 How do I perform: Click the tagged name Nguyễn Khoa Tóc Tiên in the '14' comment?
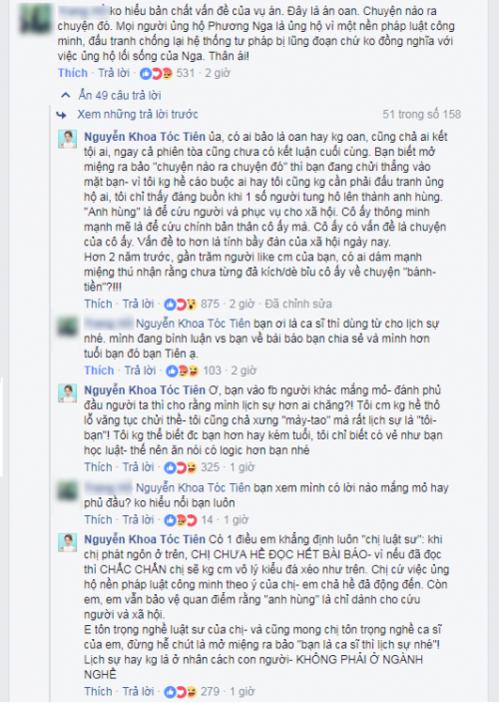[193, 488]
